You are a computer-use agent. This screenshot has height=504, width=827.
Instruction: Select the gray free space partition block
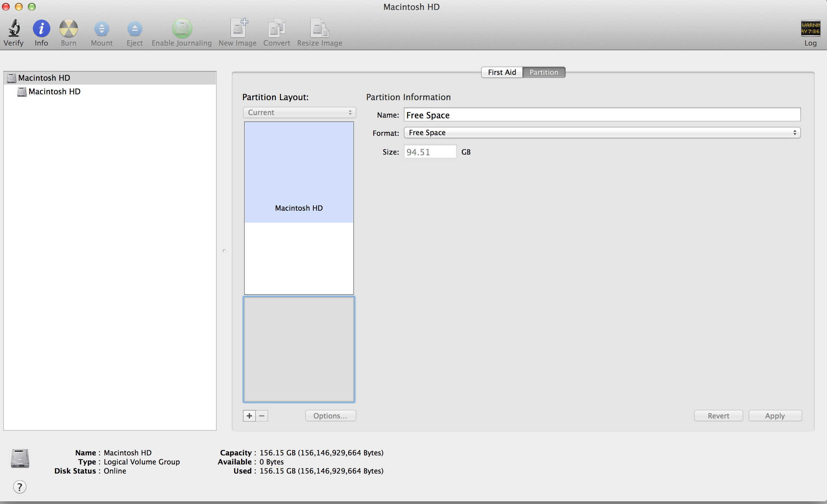click(x=299, y=349)
